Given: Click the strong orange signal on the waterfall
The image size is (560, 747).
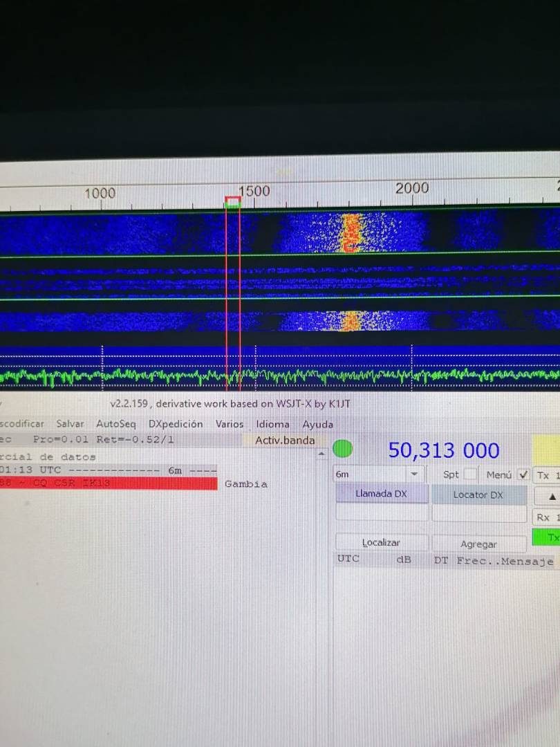Looking at the screenshot, I should (352, 233).
